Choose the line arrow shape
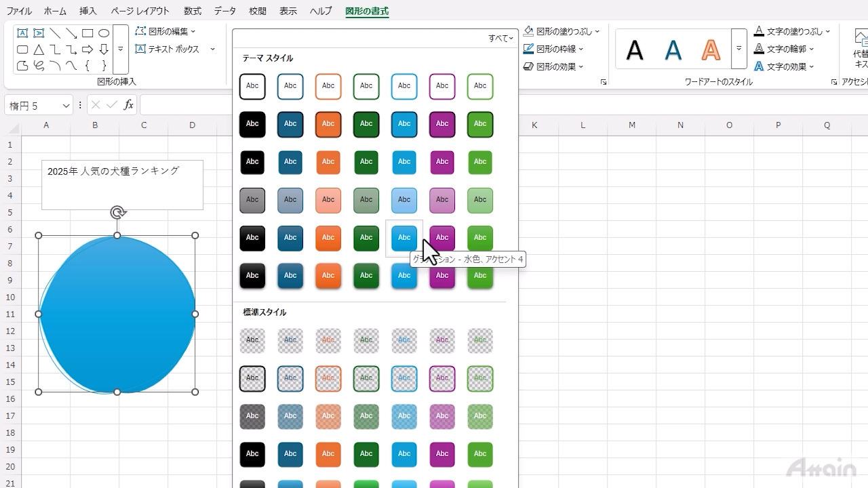Image resolution: width=868 pixels, height=488 pixels. [71, 33]
